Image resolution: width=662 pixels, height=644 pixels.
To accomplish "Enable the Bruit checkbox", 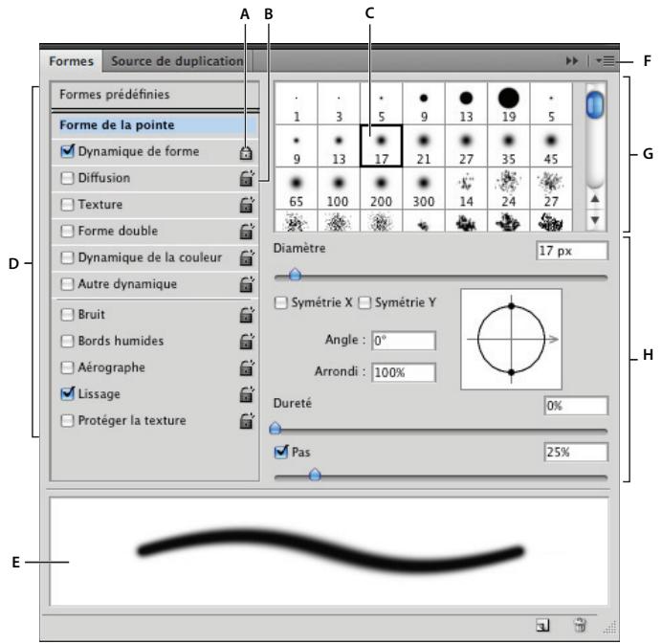I will click(x=67, y=315).
